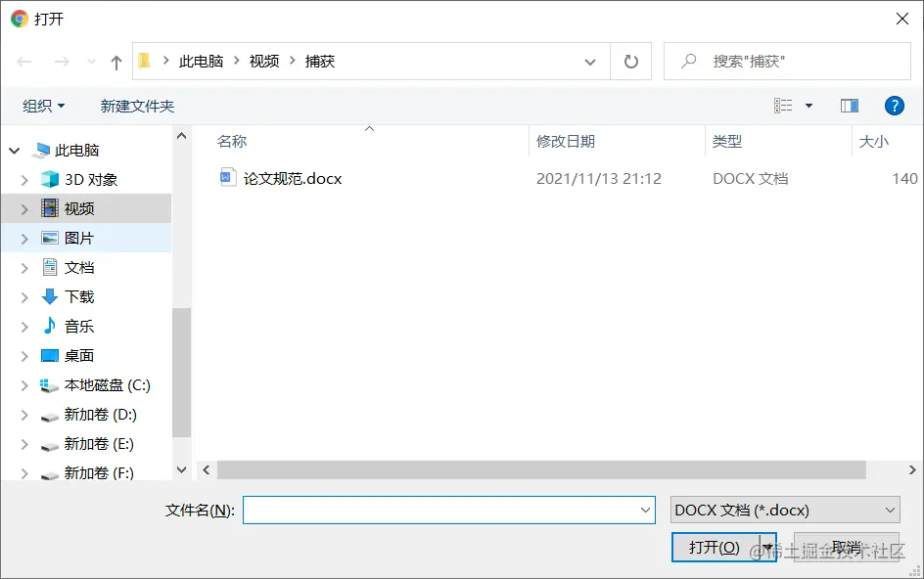This screenshot has width=924, height=579.
Task: Select 本地磁盘 (C:) drive
Action: [108, 385]
